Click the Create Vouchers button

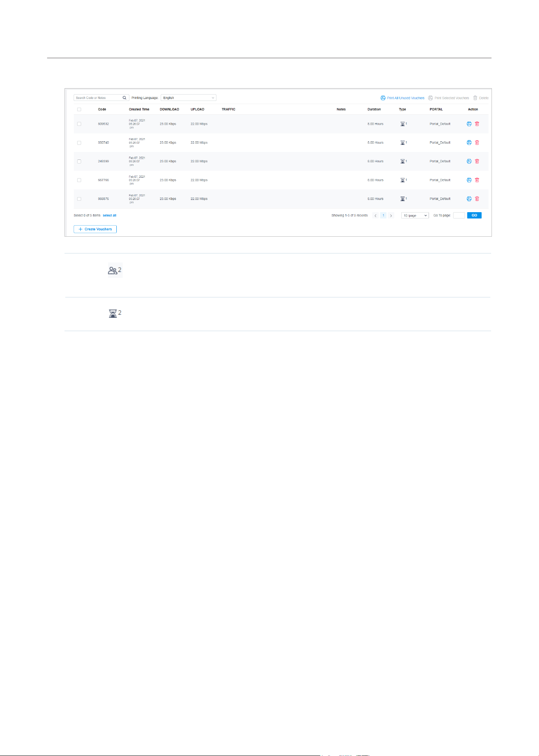[95, 229]
